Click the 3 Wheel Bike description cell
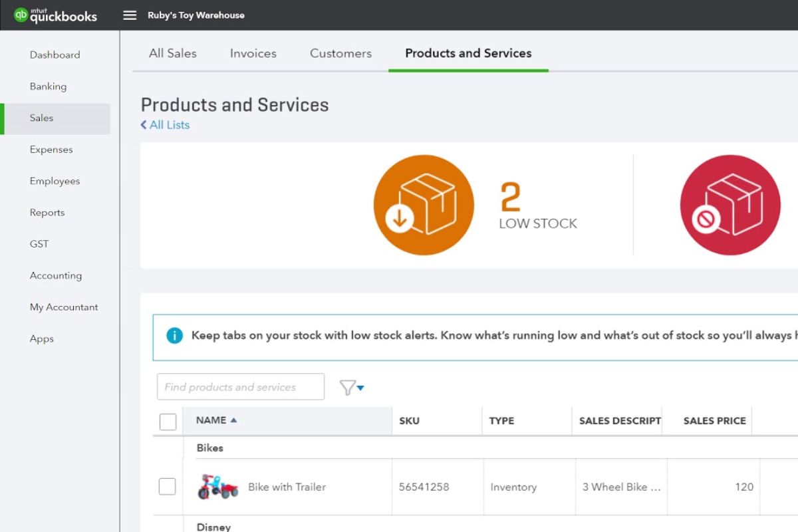This screenshot has width=798, height=532. click(x=622, y=487)
